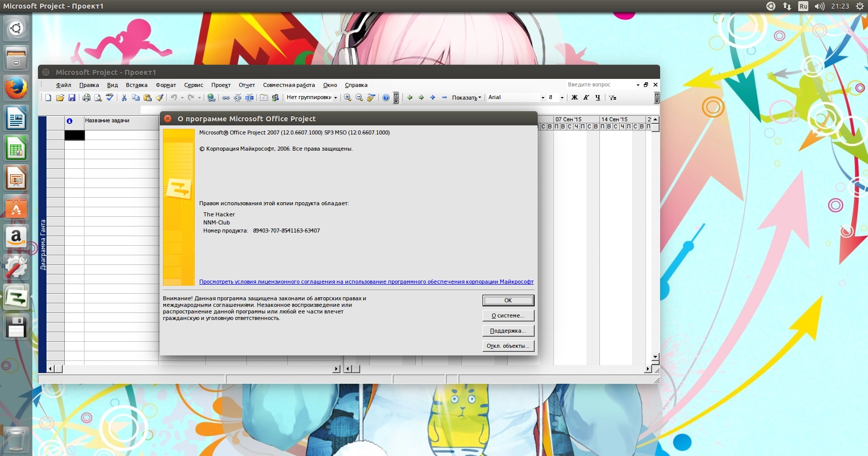This screenshot has width=868, height=456.
Task: Open task information from the toolbar icon
Action: [x=264, y=98]
